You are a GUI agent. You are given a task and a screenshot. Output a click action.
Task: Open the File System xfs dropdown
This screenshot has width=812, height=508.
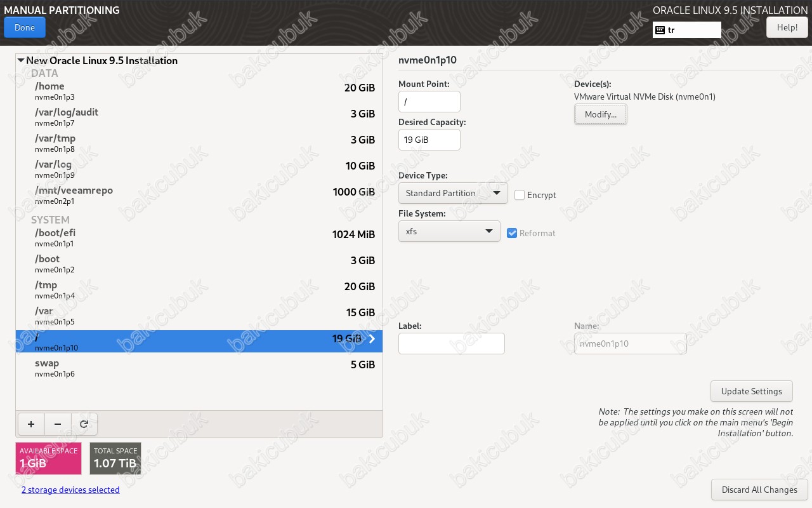tap(449, 231)
